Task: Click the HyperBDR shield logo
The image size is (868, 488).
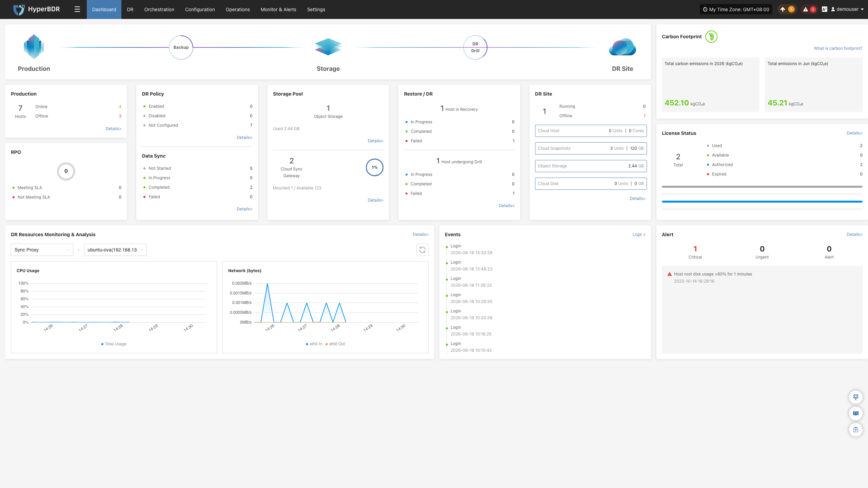Action: pos(19,9)
